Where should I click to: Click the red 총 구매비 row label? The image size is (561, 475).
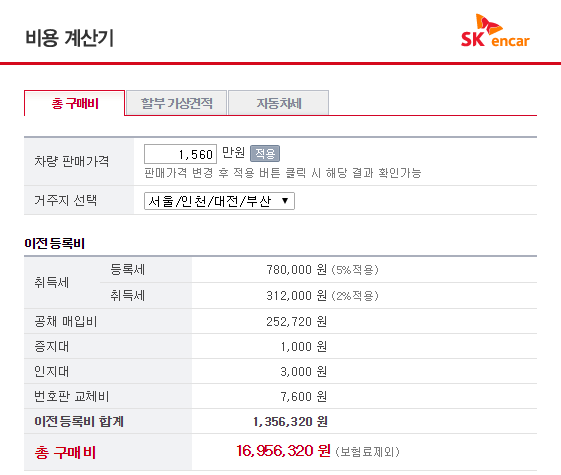[65, 452]
